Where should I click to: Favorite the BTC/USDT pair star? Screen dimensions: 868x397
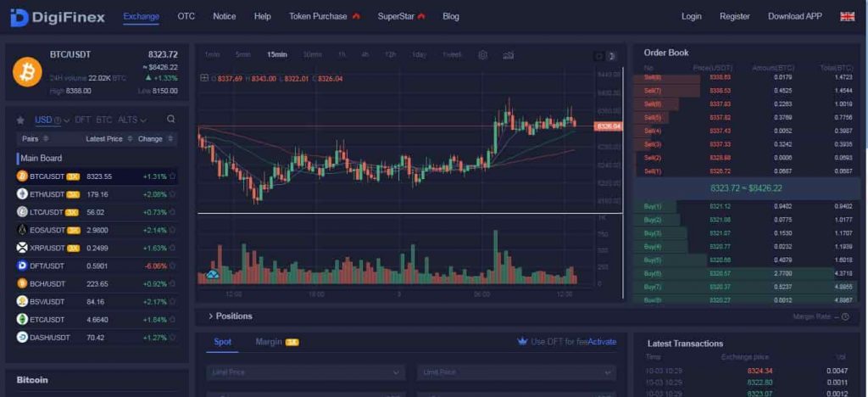pos(172,176)
